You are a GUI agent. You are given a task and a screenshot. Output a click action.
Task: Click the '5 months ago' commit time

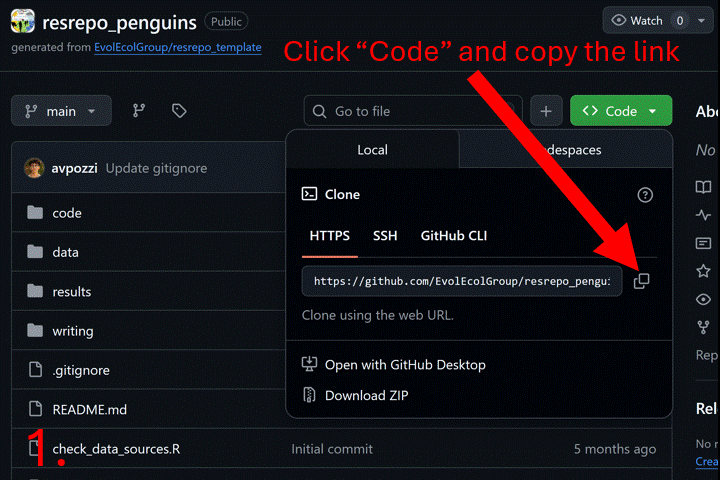click(615, 449)
